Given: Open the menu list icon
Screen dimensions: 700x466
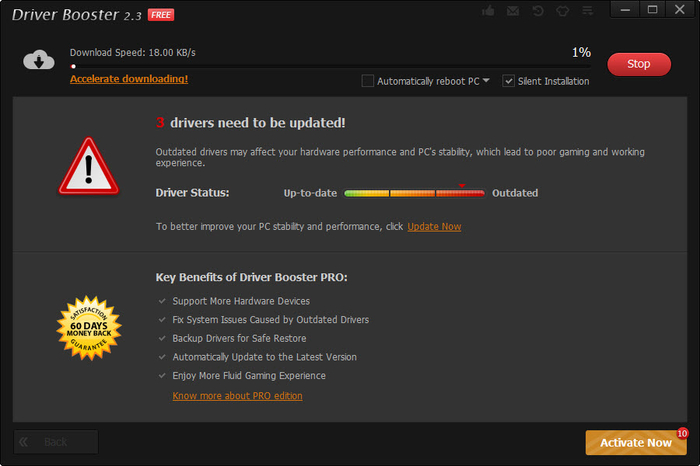Looking at the screenshot, I should [588, 11].
